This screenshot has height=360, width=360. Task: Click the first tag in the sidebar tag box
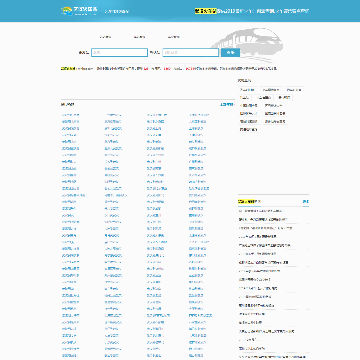pyautogui.click(x=247, y=90)
